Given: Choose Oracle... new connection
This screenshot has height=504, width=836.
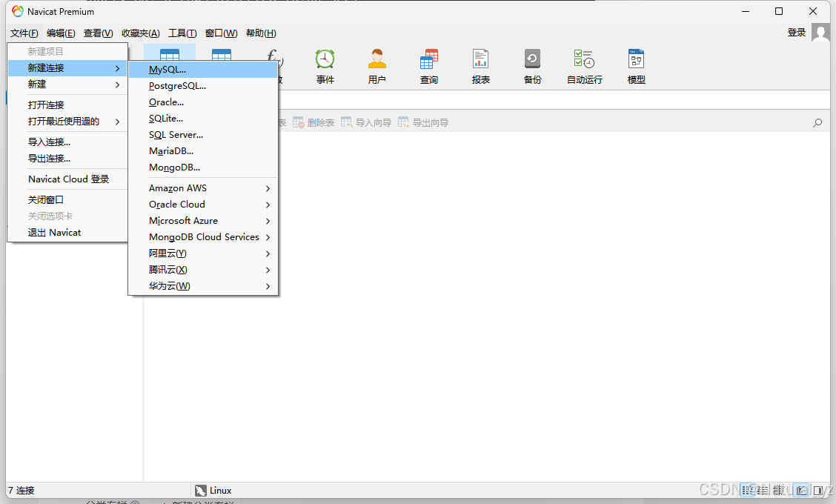Looking at the screenshot, I should pyautogui.click(x=203, y=102).
